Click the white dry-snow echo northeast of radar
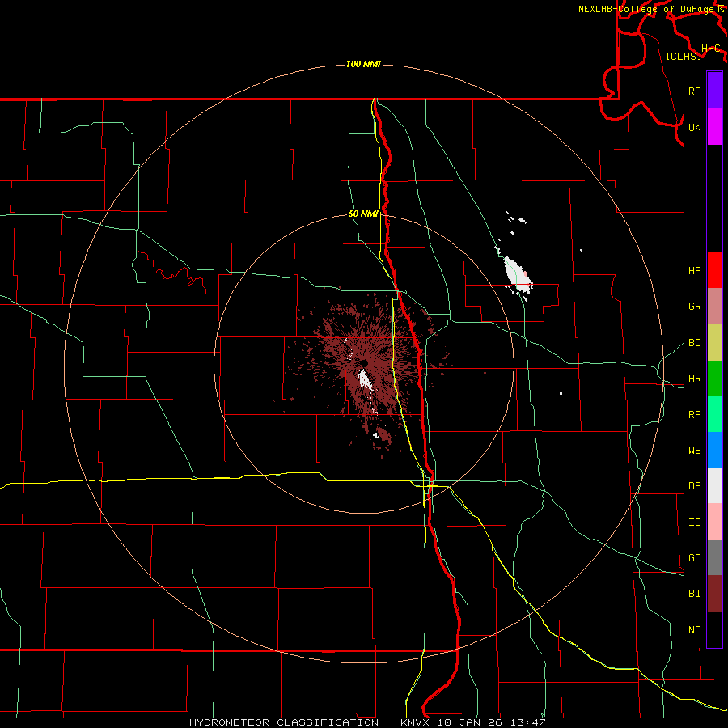 coord(518,274)
